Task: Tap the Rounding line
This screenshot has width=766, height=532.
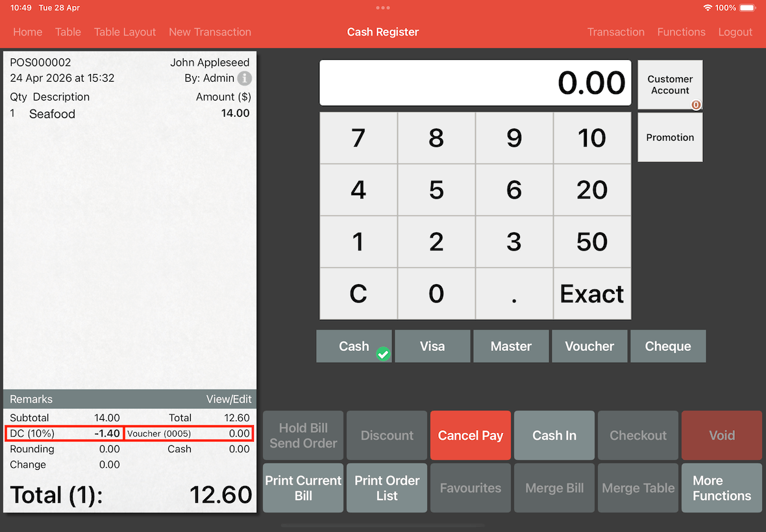Action: tap(64, 449)
